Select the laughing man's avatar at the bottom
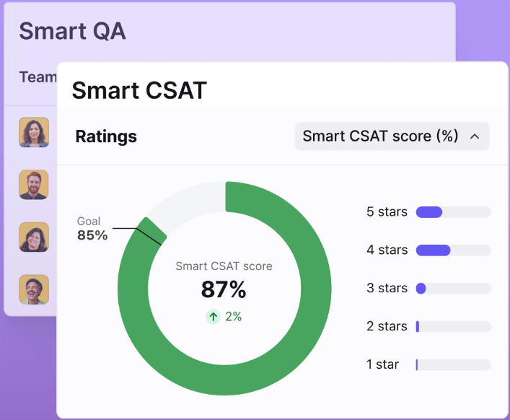Image resolution: width=510 pixels, height=420 pixels. click(x=34, y=289)
